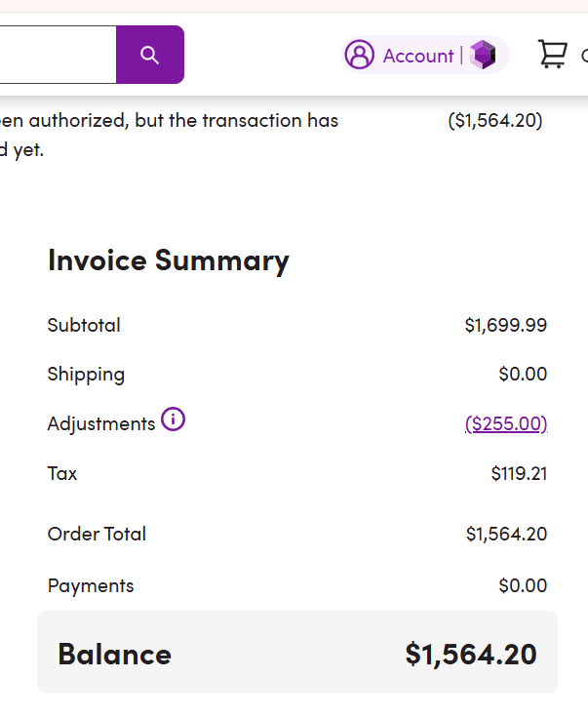
Task: Select the Subtotal amount $1,699.99
Action: (505, 325)
